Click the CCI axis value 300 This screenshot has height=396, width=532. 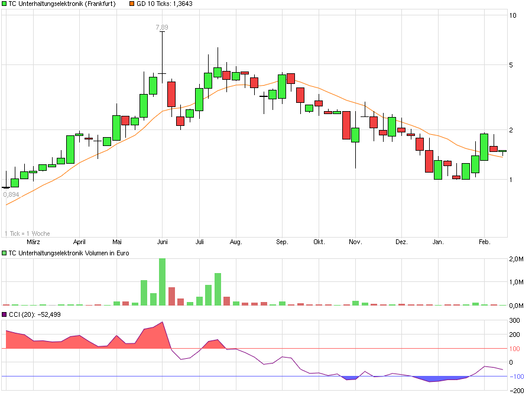514,320
